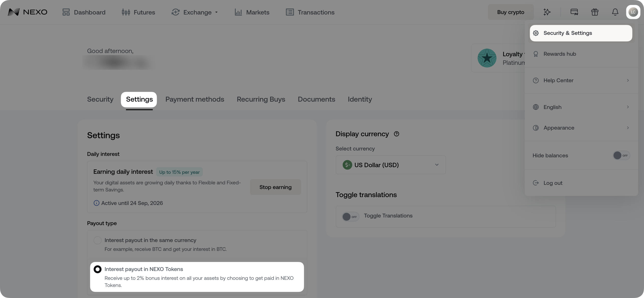
Task: Click the Stop earning button
Action: [x=275, y=187]
